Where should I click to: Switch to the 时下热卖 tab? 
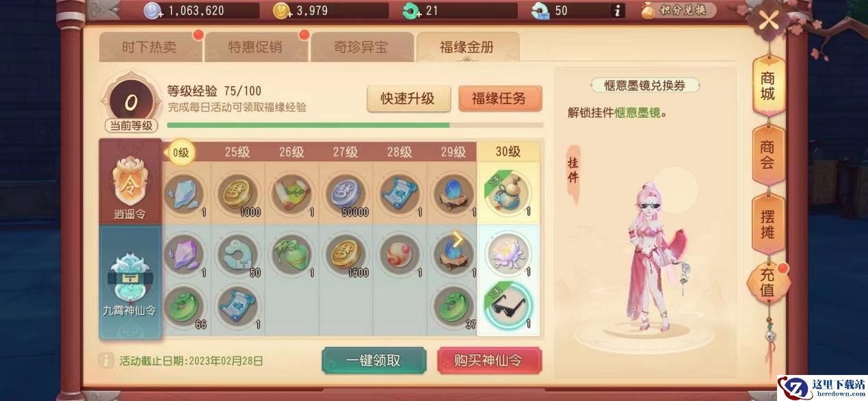pos(150,47)
